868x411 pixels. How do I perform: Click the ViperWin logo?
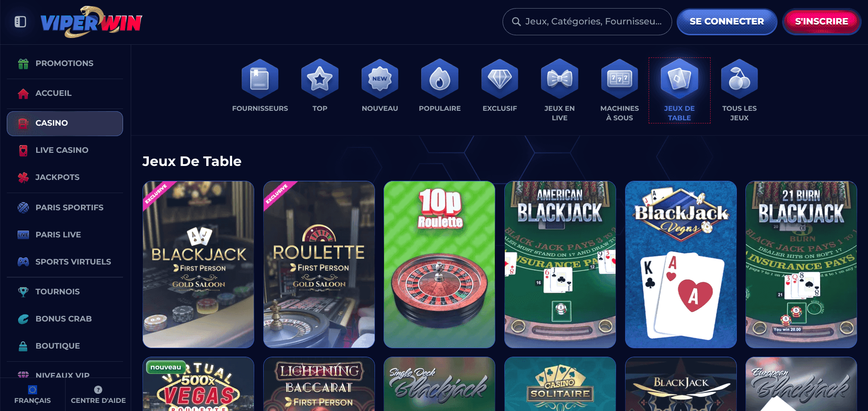pos(91,22)
